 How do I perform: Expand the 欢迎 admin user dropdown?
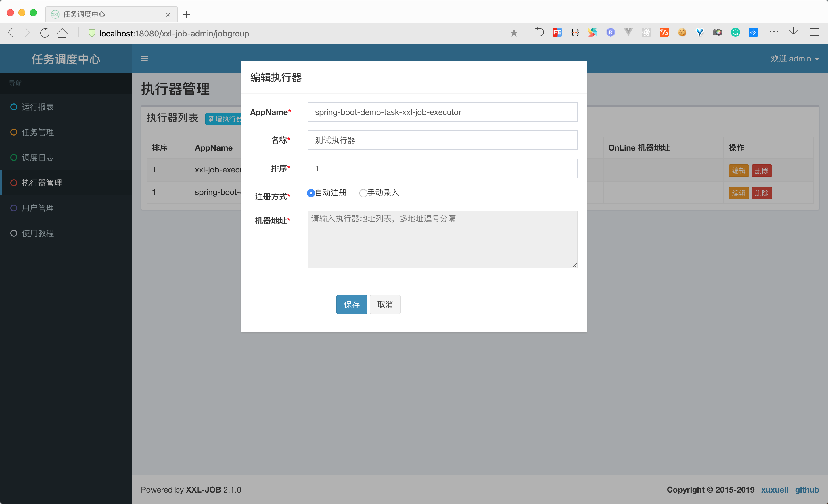pos(794,59)
